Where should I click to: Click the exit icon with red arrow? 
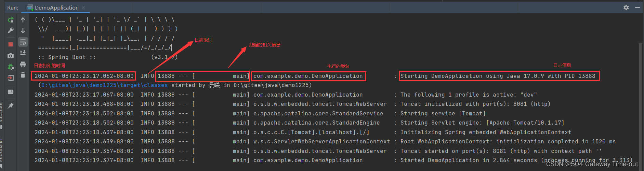(11, 78)
